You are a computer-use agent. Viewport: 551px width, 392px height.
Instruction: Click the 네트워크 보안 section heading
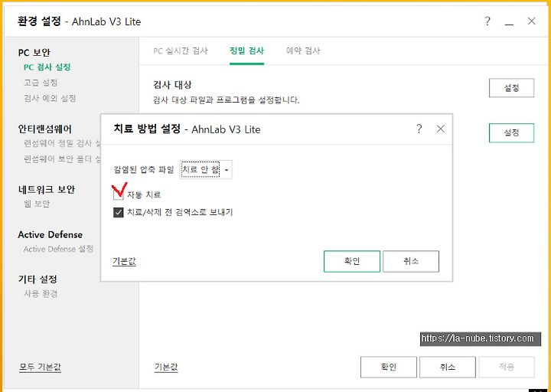click(x=47, y=190)
